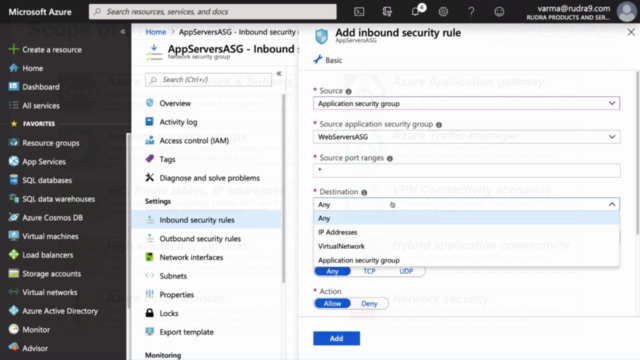This screenshot has width=640, height=360.
Task: Click the Azure Cosmos DB icon
Action: click(x=13, y=217)
